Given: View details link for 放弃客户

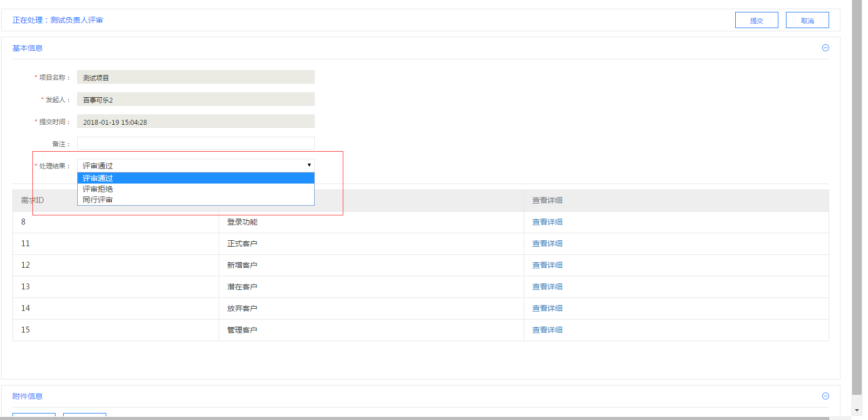Looking at the screenshot, I should (547, 308).
